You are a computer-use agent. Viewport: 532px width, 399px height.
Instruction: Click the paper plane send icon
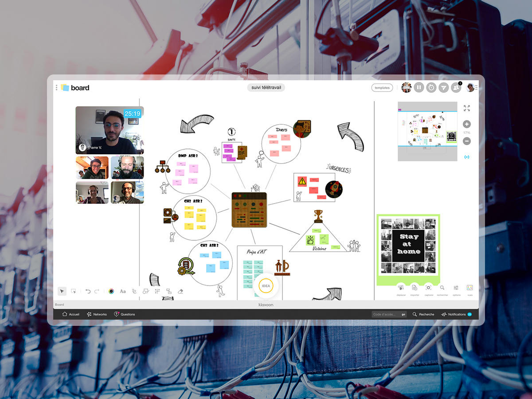444,87
